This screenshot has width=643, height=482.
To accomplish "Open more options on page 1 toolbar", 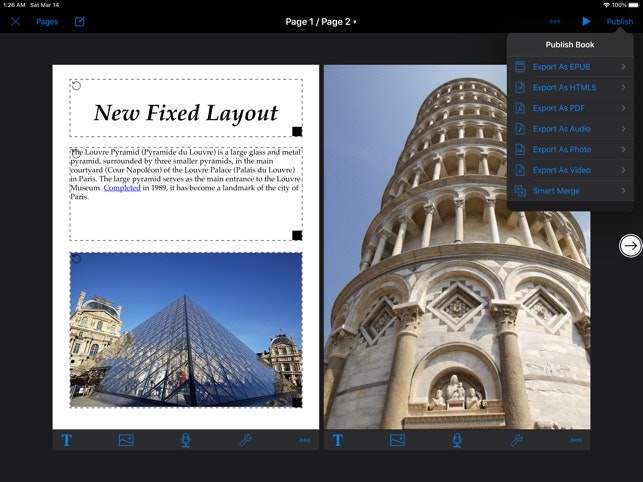I will (305, 440).
